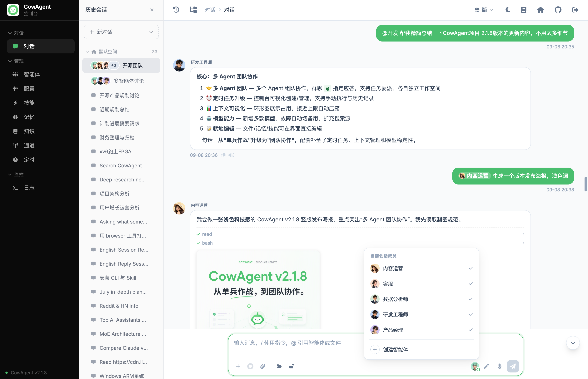
Task: Copy the 研发工程师 reply with copy icon
Action: click(223, 155)
